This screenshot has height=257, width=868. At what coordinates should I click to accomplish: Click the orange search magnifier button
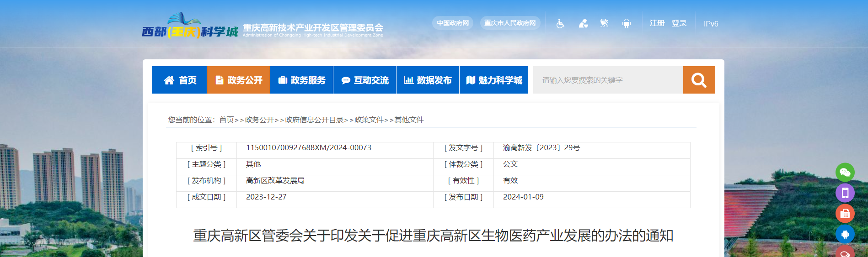699,80
